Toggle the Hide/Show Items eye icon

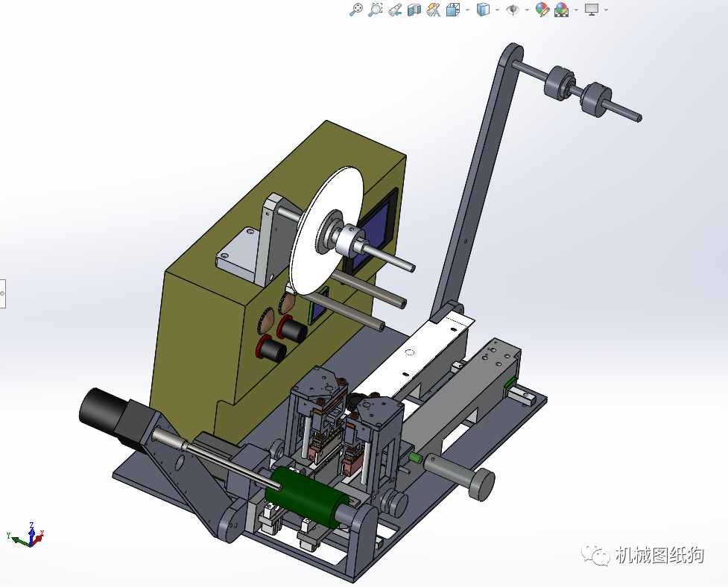pyautogui.click(x=513, y=10)
